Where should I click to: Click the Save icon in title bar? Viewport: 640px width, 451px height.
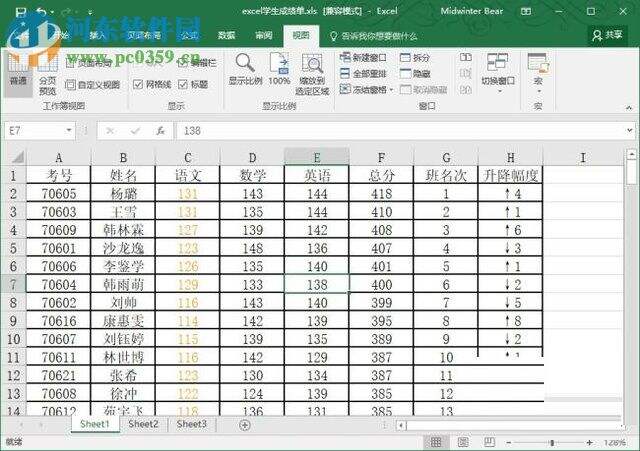(20, 12)
